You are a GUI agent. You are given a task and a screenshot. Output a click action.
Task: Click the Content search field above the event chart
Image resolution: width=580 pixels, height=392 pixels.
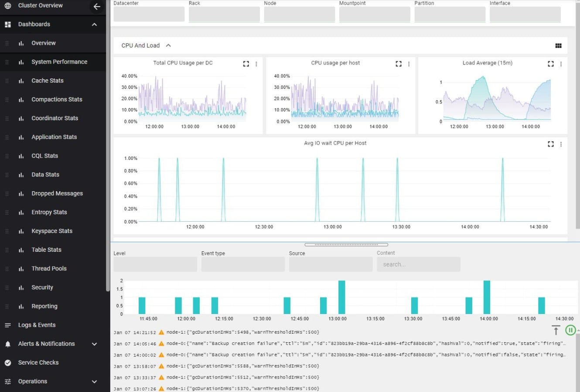(x=418, y=264)
